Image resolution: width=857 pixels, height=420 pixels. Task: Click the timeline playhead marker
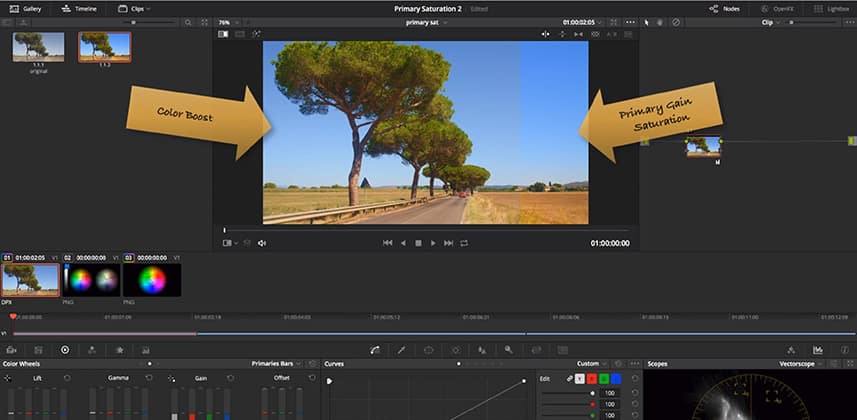pyautogui.click(x=13, y=316)
